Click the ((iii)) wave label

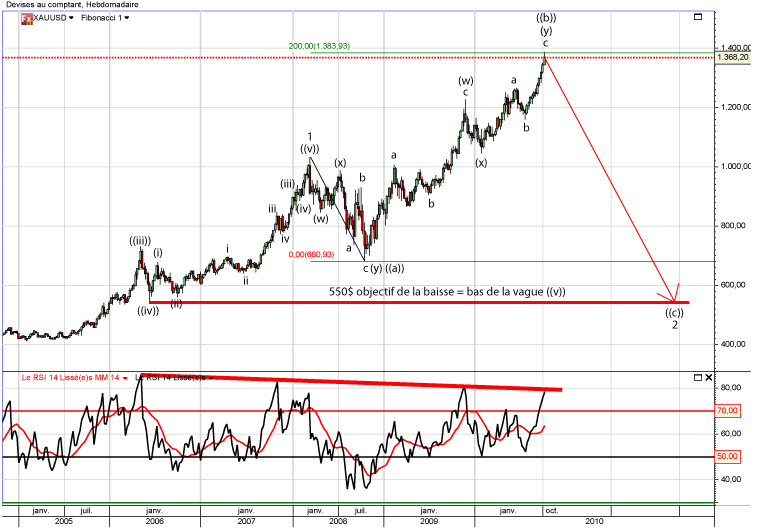point(140,241)
